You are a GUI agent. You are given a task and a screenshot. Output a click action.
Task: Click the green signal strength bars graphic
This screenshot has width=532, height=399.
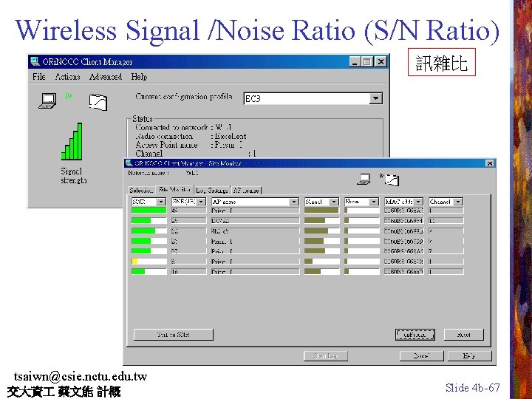click(x=72, y=141)
